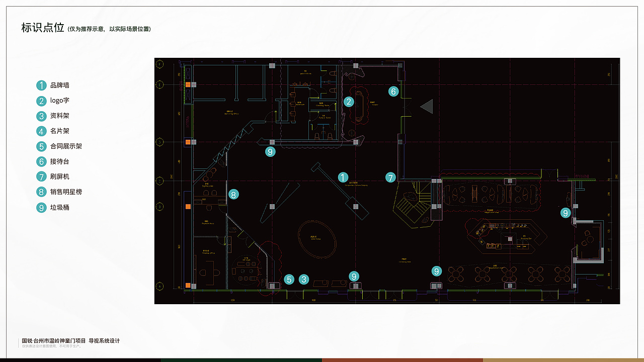The height and width of the screenshot is (362, 644).
Task: Select marker 9 right of marker 3
Action: tap(354, 276)
